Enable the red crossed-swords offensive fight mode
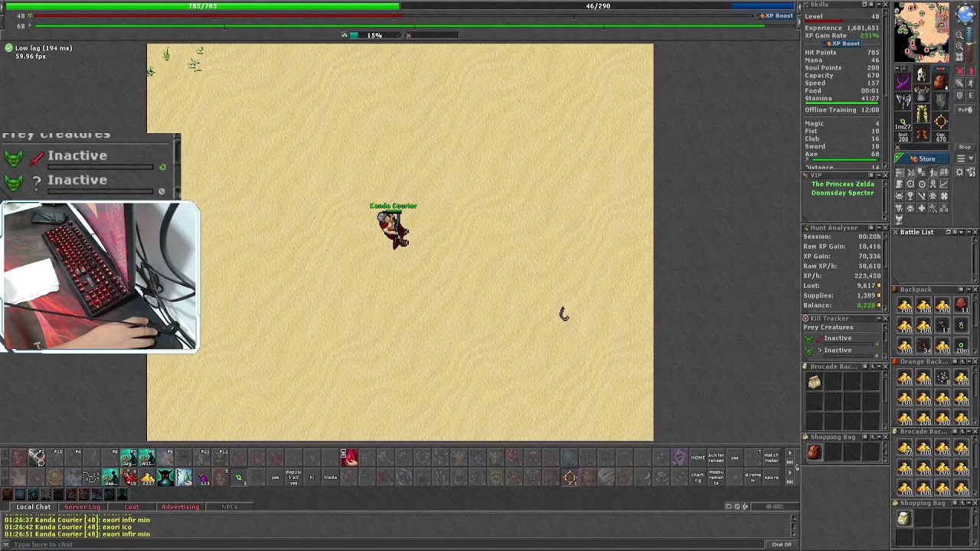Screen dimensions: 980x551 pos(961,71)
